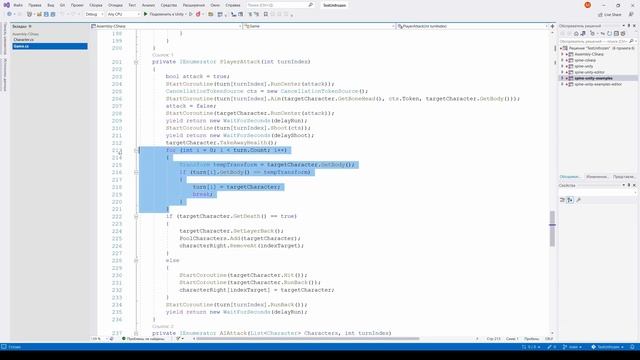Click the red hot reload flame icon
Viewport: 640px width, 360px height.
(198, 14)
